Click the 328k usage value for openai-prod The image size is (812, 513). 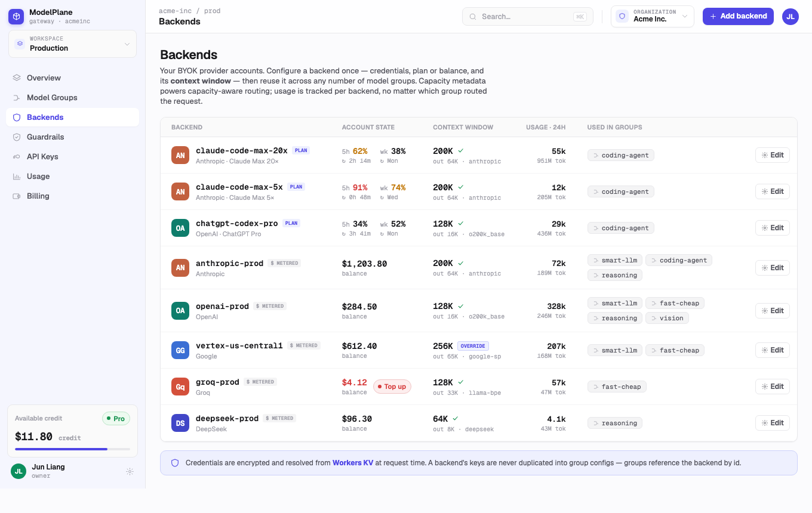pyautogui.click(x=556, y=307)
